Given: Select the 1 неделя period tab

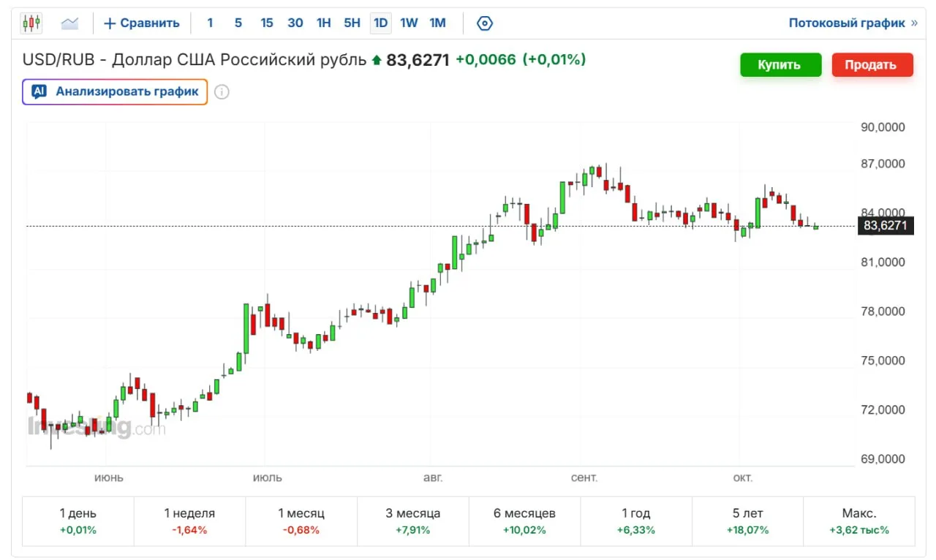Looking at the screenshot, I should coord(189,521).
